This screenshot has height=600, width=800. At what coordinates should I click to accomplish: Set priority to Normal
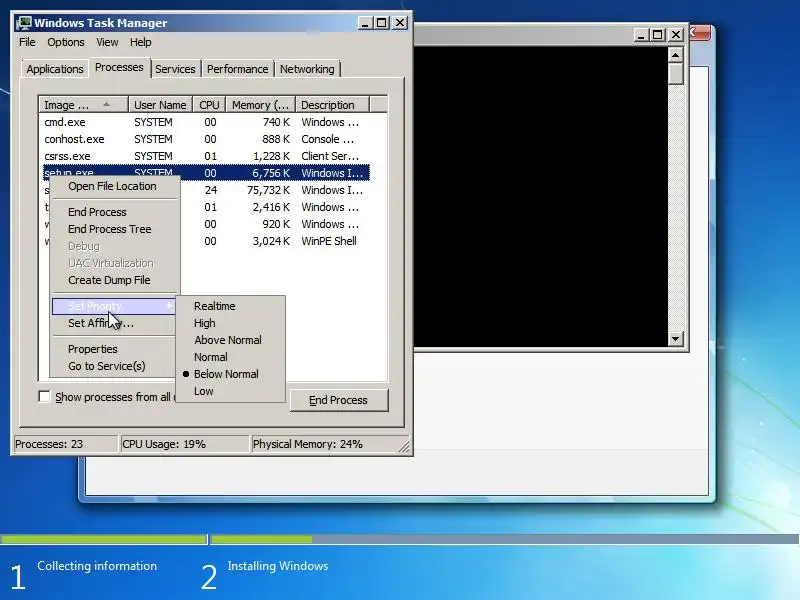point(230,357)
